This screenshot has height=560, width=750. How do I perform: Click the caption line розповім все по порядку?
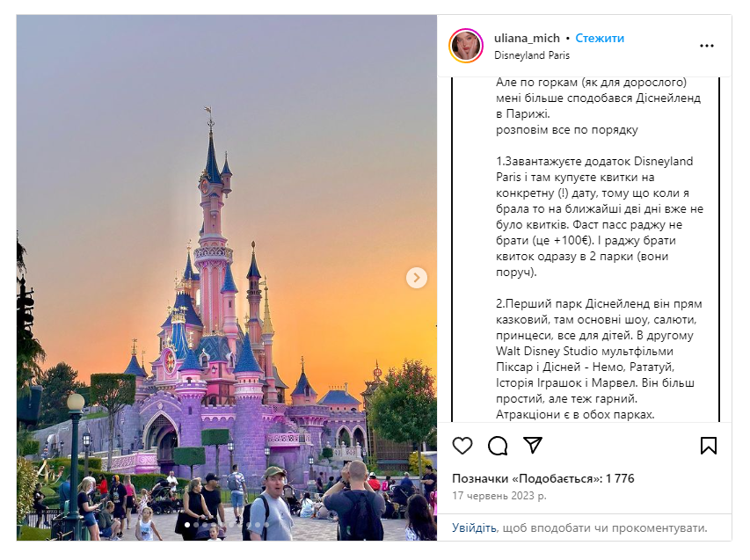[567, 129]
